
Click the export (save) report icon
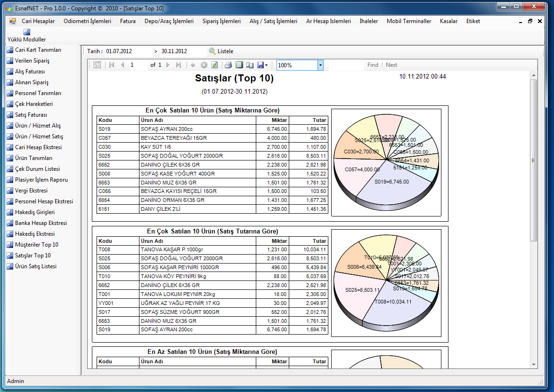(x=261, y=65)
